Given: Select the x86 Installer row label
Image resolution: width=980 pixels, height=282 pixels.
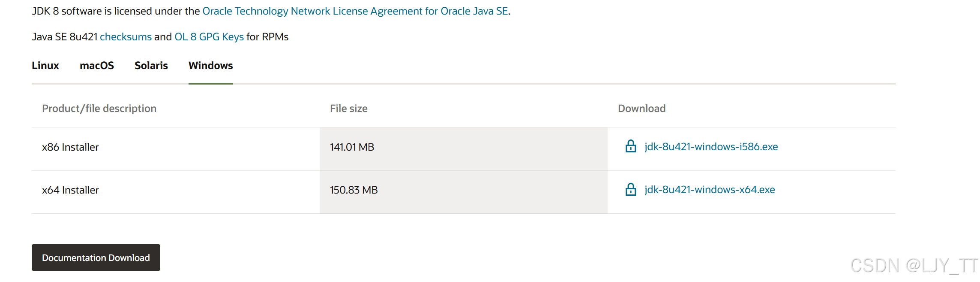Looking at the screenshot, I should pyautogui.click(x=70, y=147).
